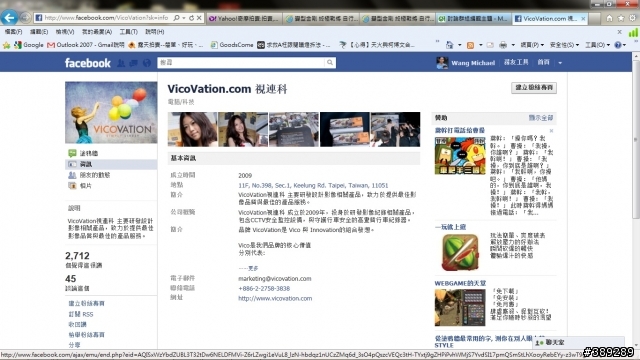640x360 pixels.
Task: Switch to the Yahoo auction tab
Action: (244, 18)
